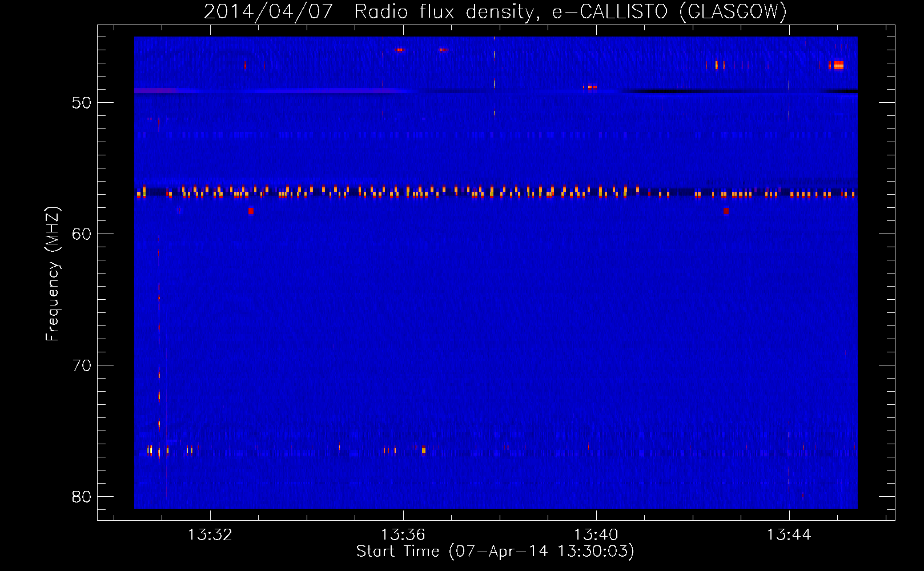
Task: Click the 60 frequency tick label
Action: [x=82, y=234]
